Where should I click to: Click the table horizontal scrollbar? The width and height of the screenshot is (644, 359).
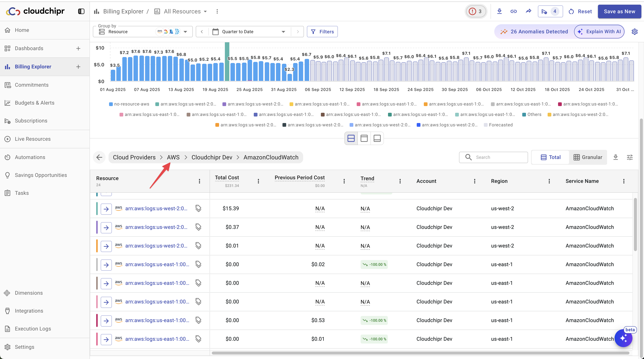[420, 353]
